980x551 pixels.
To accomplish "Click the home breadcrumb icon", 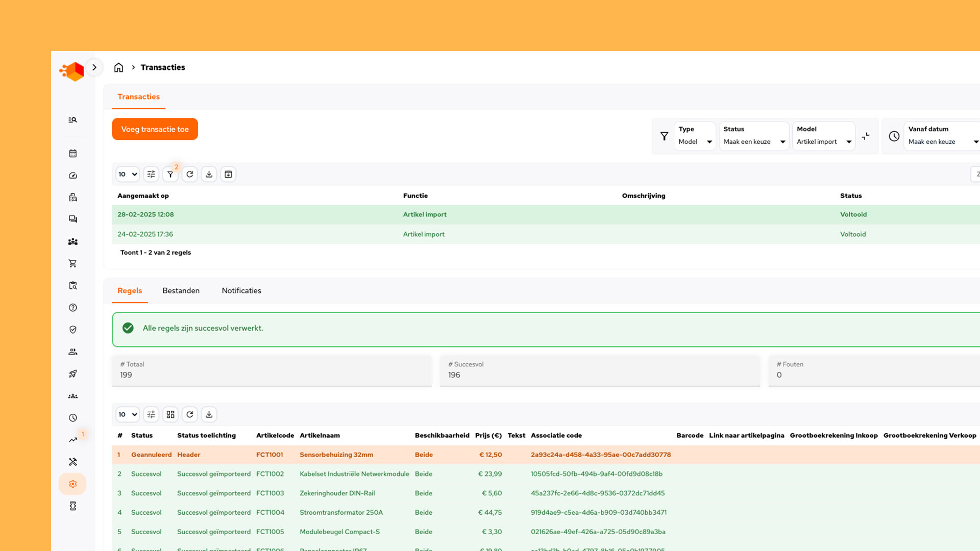I will coord(118,67).
